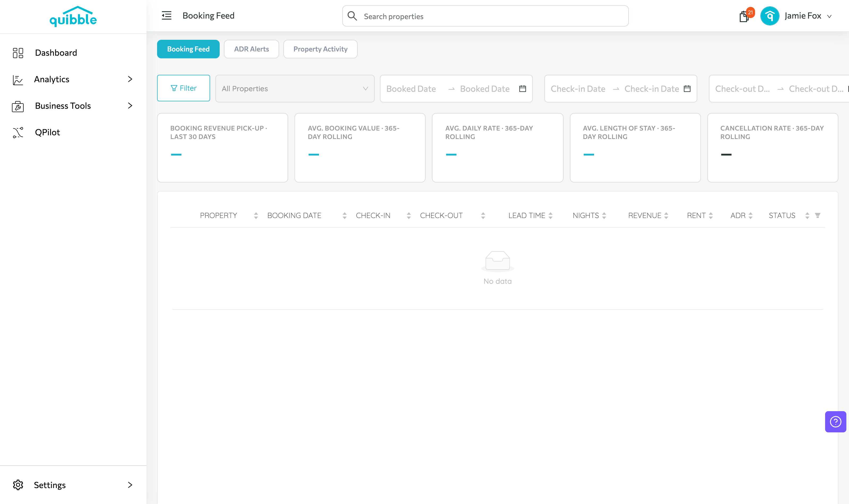The width and height of the screenshot is (849, 504).
Task: Set the Check-out Date end field
Action: point(816,89)
